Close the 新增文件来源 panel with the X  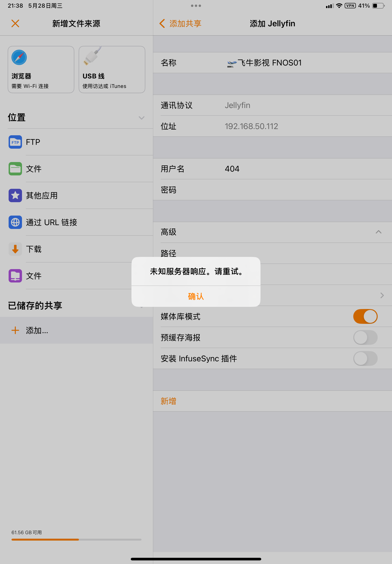(x=15, y=24)
